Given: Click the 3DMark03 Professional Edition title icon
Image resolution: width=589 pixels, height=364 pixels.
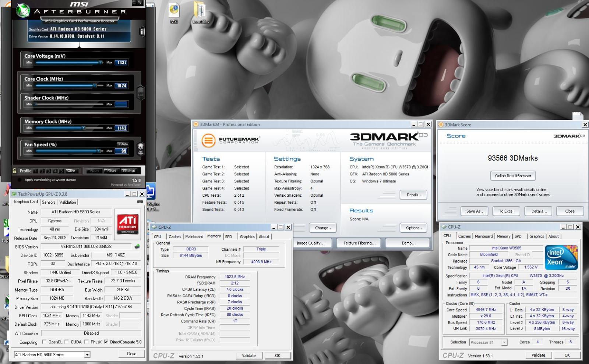Looking at the screenshot, I should click(196, 124).
